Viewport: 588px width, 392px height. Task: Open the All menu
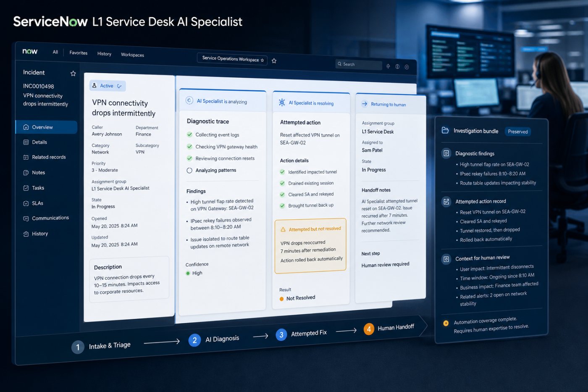coord(55,52)
